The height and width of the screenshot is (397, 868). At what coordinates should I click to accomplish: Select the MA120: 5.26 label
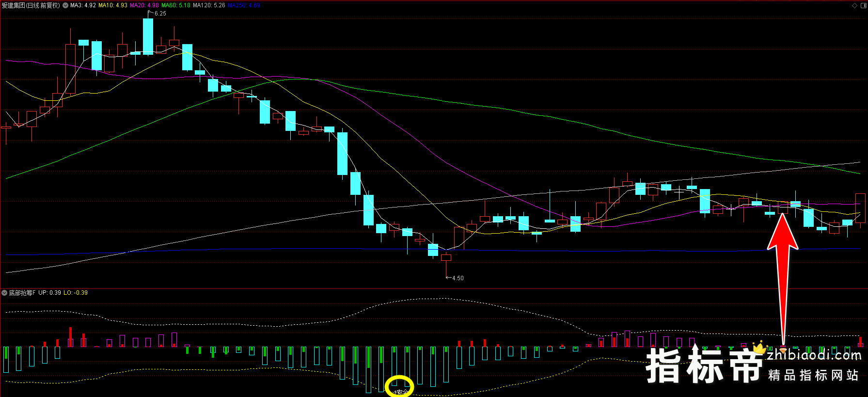209,5
